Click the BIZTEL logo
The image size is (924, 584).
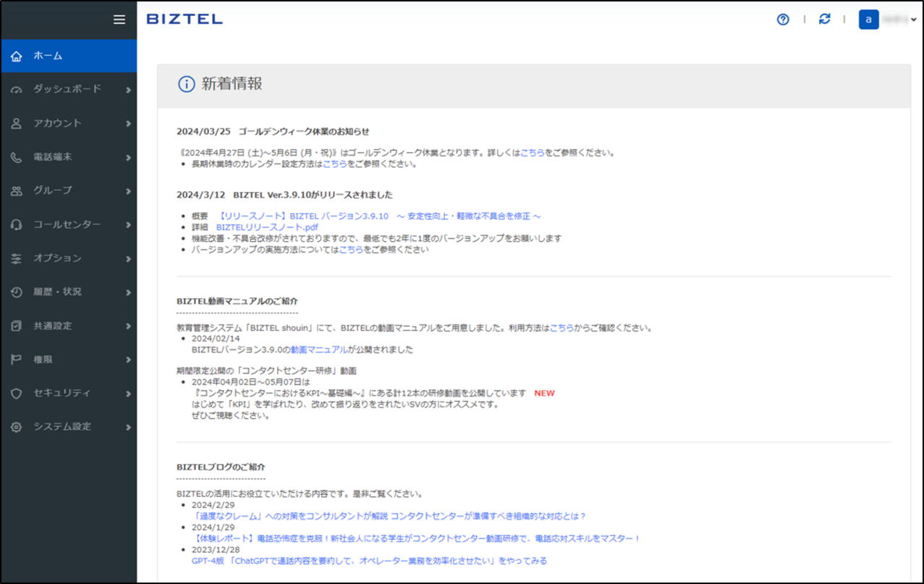pyautogui.click(x=185, y=20)
